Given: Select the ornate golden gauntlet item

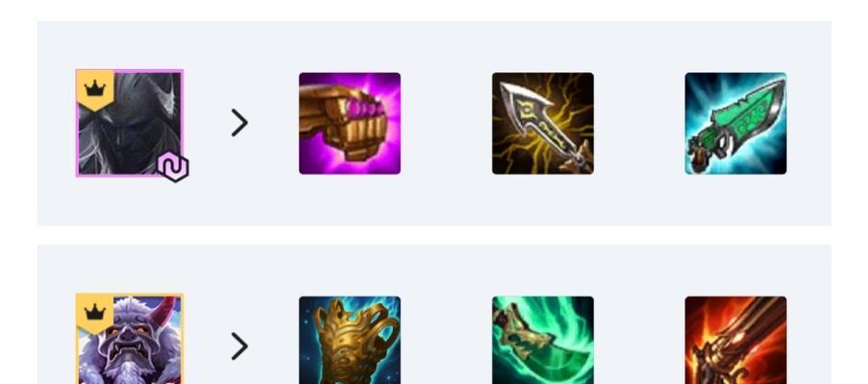Looking at the screenshot, I should pyautogui.click(x=350, y=341).
